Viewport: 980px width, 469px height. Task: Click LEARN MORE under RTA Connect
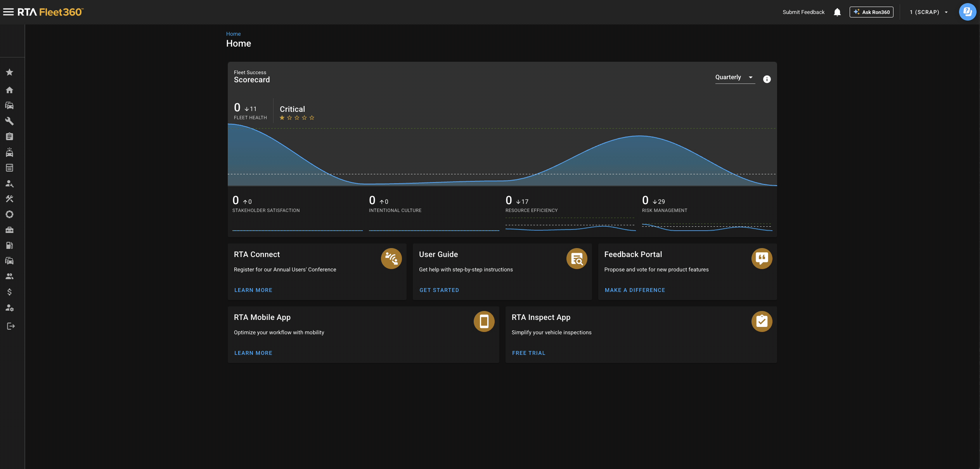pos(253,290)
